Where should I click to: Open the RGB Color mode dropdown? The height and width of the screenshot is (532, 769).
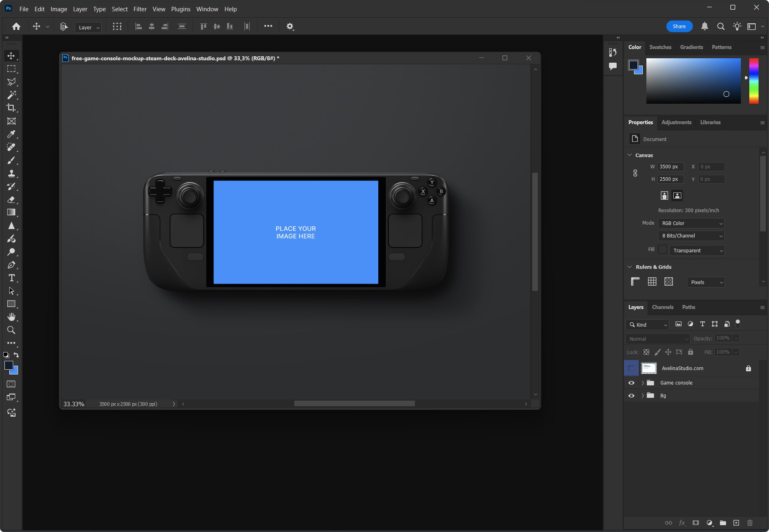(691, 223)
